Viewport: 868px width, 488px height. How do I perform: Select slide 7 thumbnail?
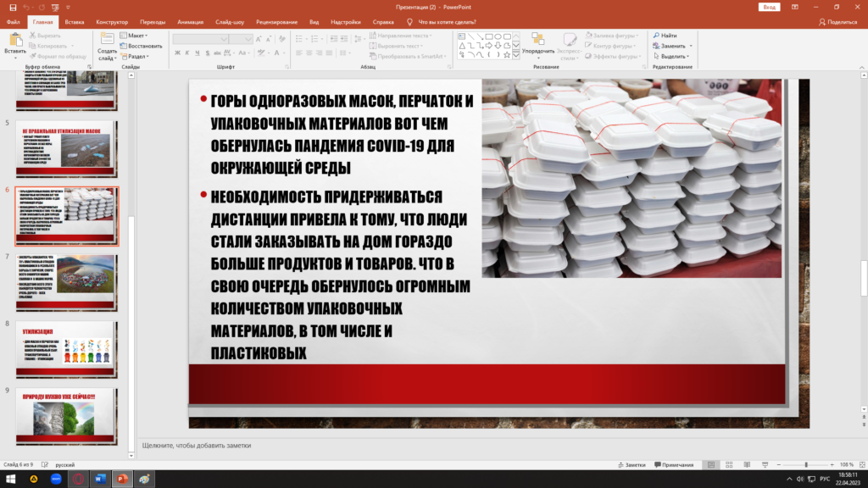(x=66, y=283)
